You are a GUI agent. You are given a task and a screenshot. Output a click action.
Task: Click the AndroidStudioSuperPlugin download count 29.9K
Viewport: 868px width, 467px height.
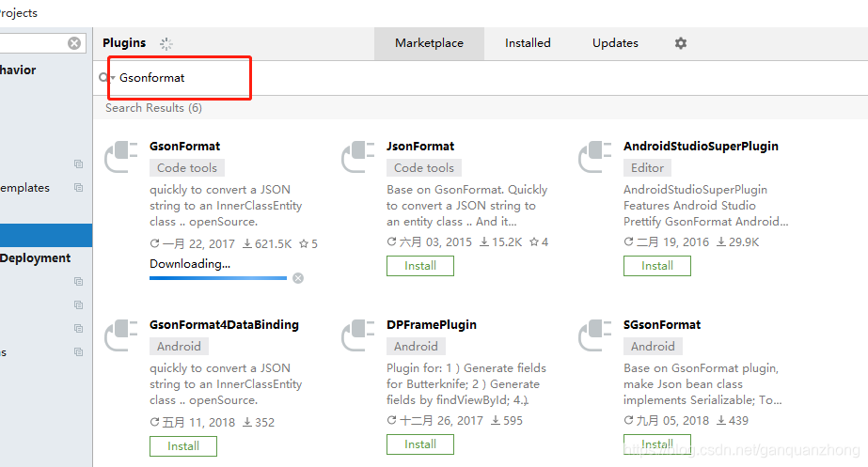point(738,241)
